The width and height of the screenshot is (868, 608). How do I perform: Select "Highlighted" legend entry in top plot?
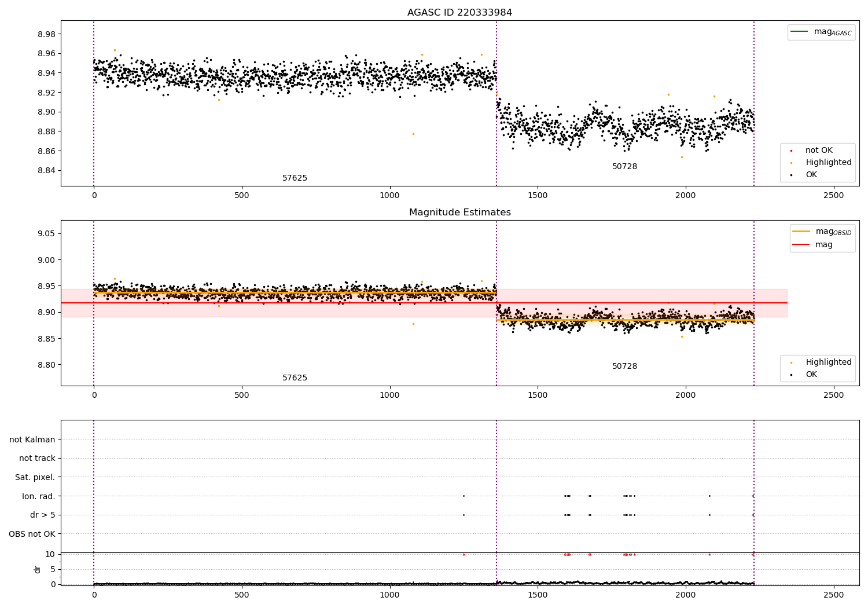[829, 163]
